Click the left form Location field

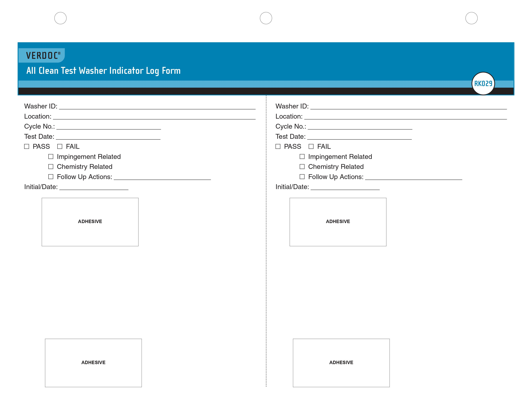click(154, 116)
